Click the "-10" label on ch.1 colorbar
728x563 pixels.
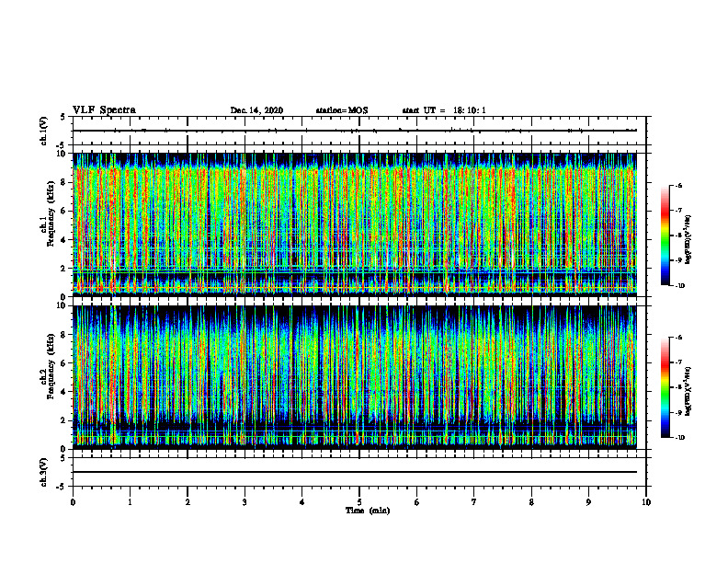pos(679,286)
